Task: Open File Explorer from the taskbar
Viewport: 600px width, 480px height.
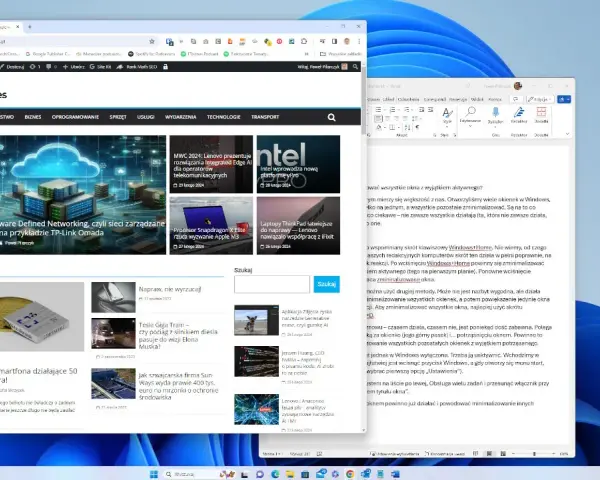Action: coord(290,474)
